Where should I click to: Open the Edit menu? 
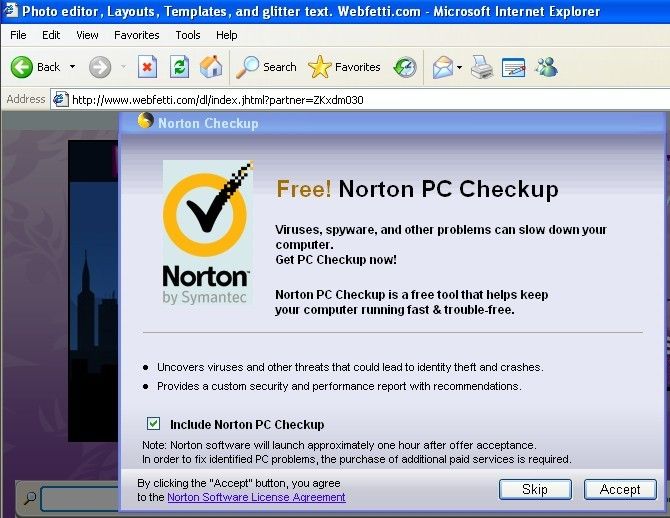coord(51,35)
